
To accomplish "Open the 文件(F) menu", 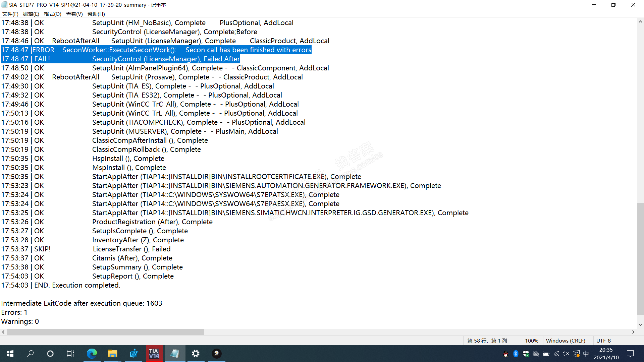I will pyautogui.click(x=10, y=14).
